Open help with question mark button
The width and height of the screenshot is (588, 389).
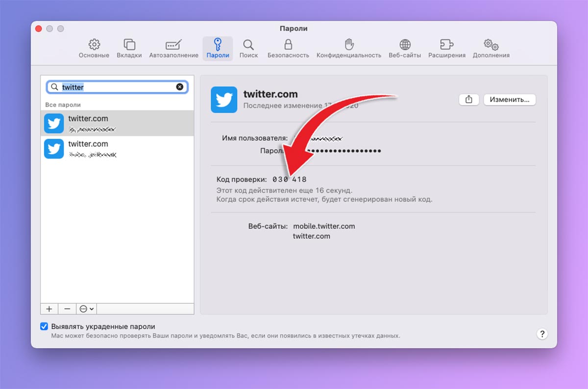542,334
